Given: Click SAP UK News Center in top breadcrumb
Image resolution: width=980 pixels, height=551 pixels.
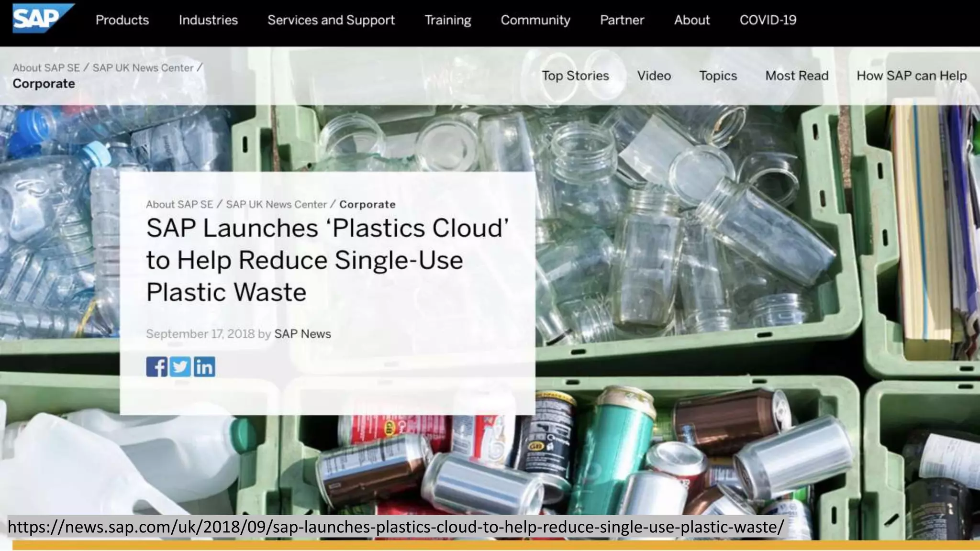Looking at the screenshot, I should pos(143,68).
